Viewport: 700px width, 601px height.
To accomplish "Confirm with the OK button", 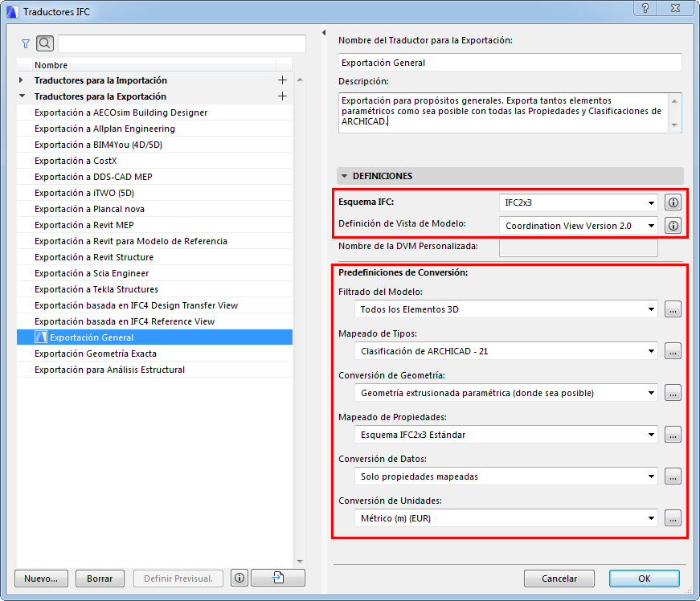I will click(x=645, y=579).
